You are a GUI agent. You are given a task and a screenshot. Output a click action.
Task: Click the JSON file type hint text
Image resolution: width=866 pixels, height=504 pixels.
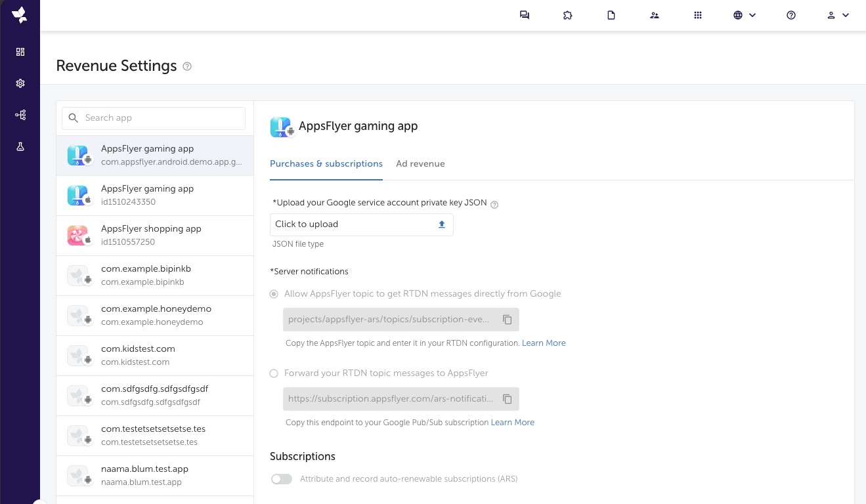[x=298, y=244]
